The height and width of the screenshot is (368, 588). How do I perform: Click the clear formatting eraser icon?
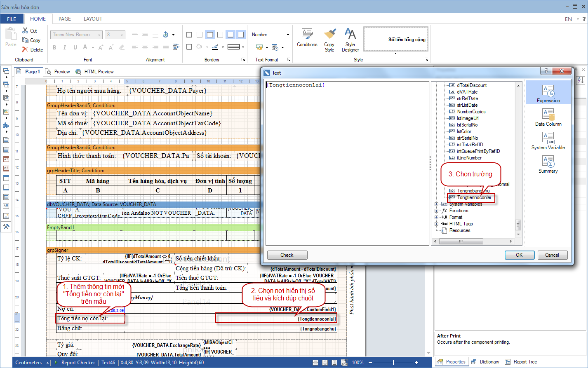point(121,47)
